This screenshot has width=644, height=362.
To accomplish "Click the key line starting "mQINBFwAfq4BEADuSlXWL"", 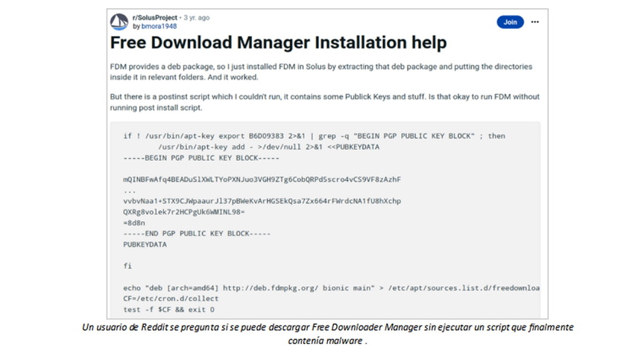I will 262,180.
